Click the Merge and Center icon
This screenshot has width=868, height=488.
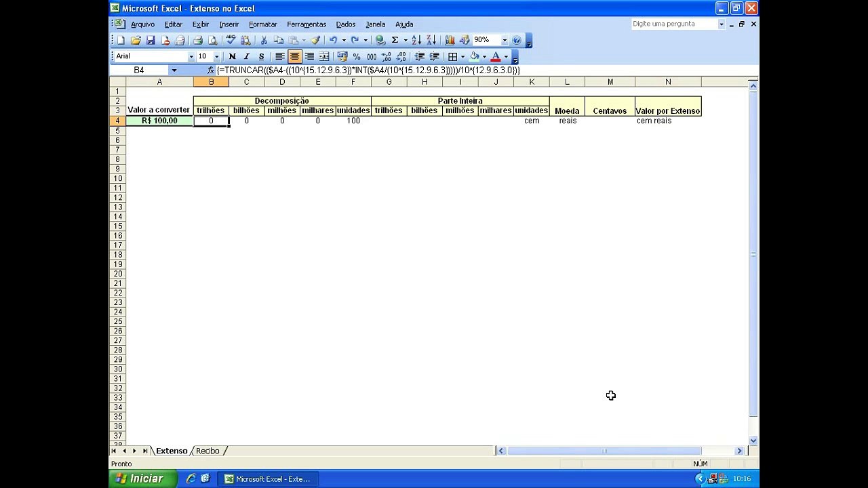(x=324, y=56)
